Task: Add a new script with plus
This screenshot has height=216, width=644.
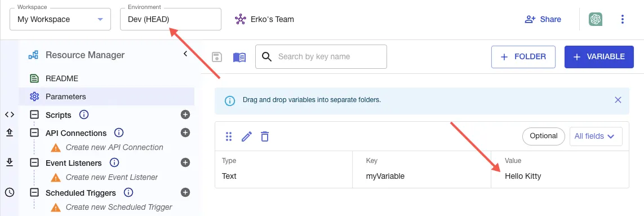Action: (185, 115)
